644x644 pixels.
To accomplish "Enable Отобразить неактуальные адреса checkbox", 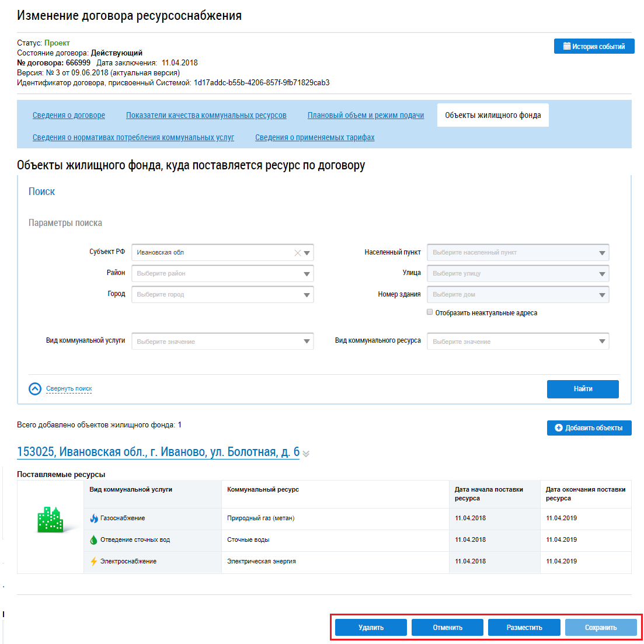I will (430, 312).
